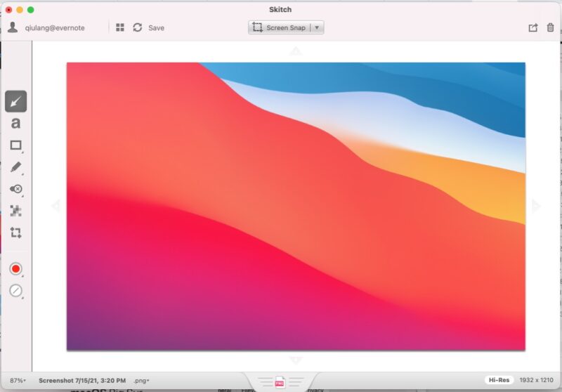Select the Crop tool
Screen dimensions: 562x392
click(15, 233)
